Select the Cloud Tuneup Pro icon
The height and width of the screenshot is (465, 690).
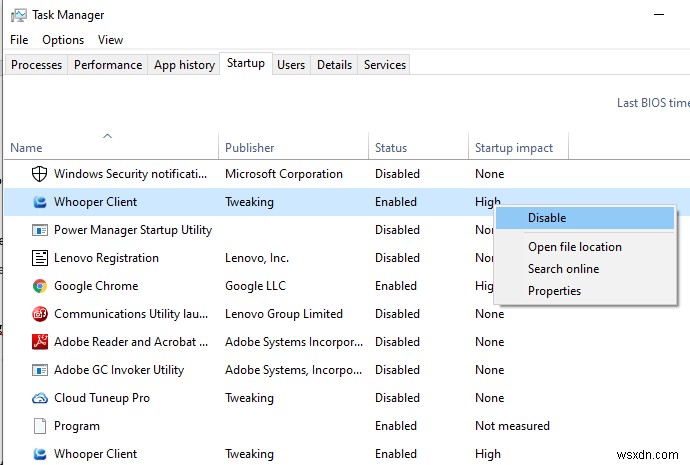pos(40,398)
